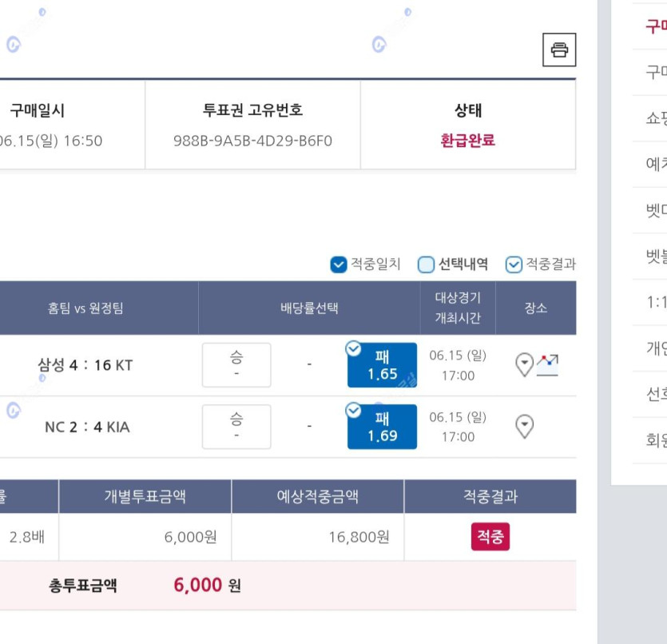Select 패 1.69 odds for NC vs KIA
The image size is (667, 644).
382,427
